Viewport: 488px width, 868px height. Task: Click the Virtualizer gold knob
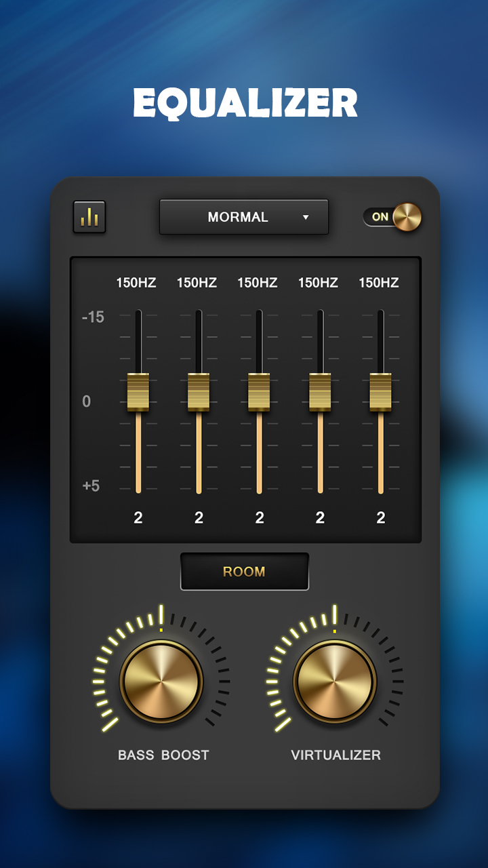(x=335, y=681)
